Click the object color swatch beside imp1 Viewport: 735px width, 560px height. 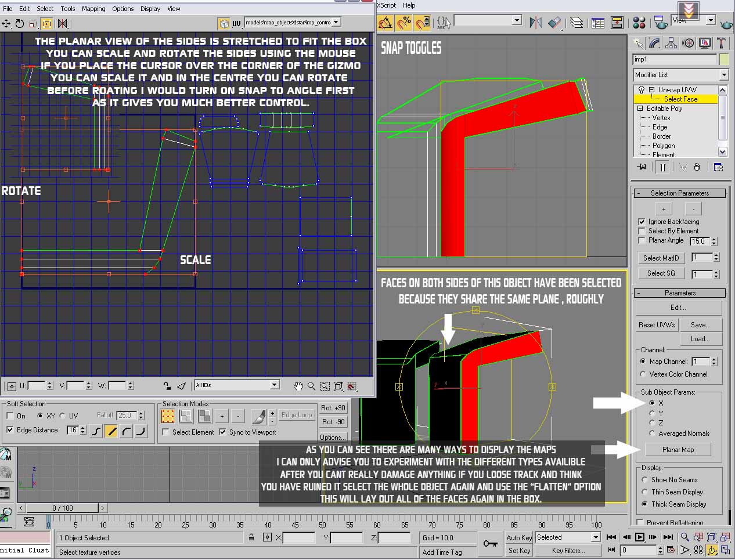coord(724,59)
